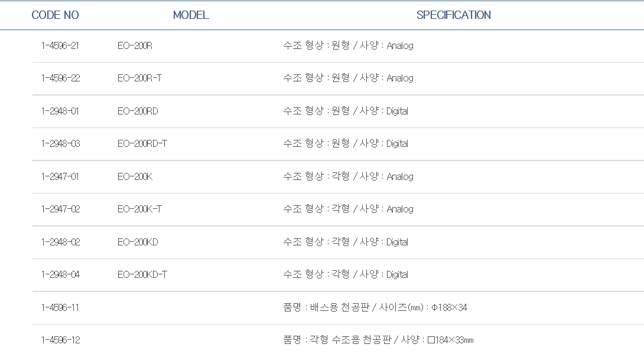Viewport: 644px width, 354px height.
Task: Select code number 1-2948-01
Action: [60, 112]
